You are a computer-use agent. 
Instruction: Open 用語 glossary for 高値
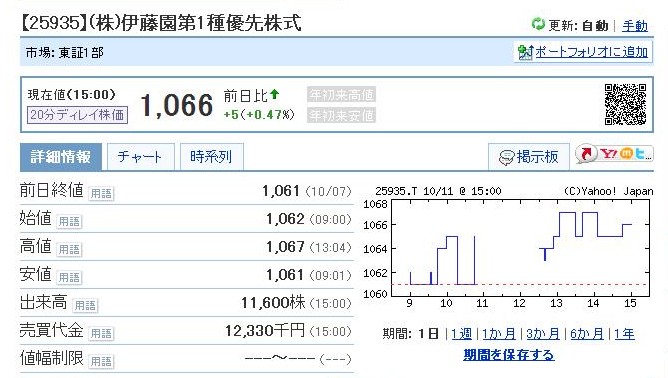point(69,249)
